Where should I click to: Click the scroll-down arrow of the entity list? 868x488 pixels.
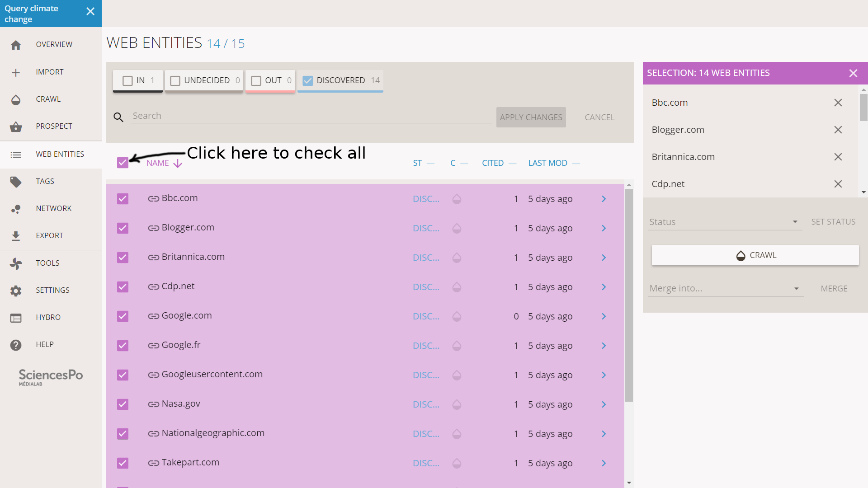(x=629, y=483)
